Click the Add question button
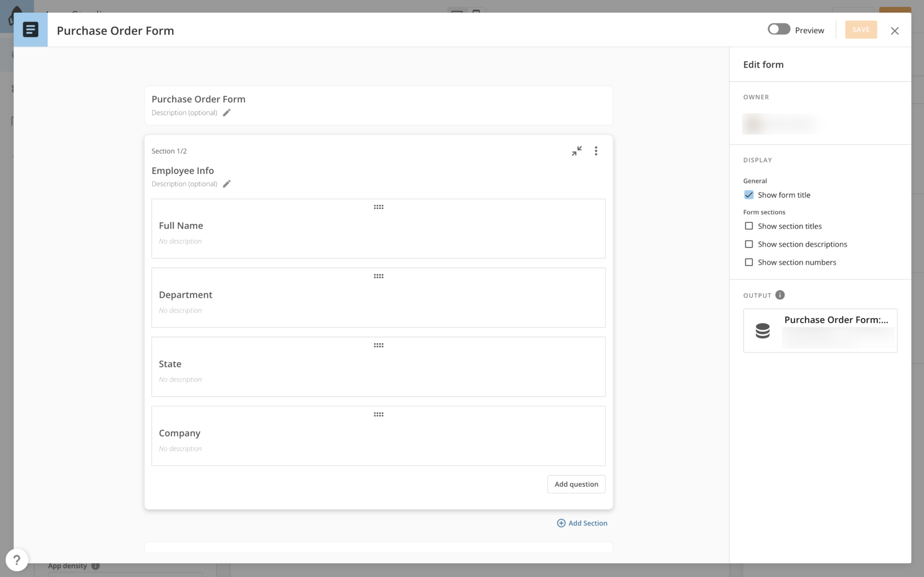This screenshot has height=577, width=924. tap(576, 484)
